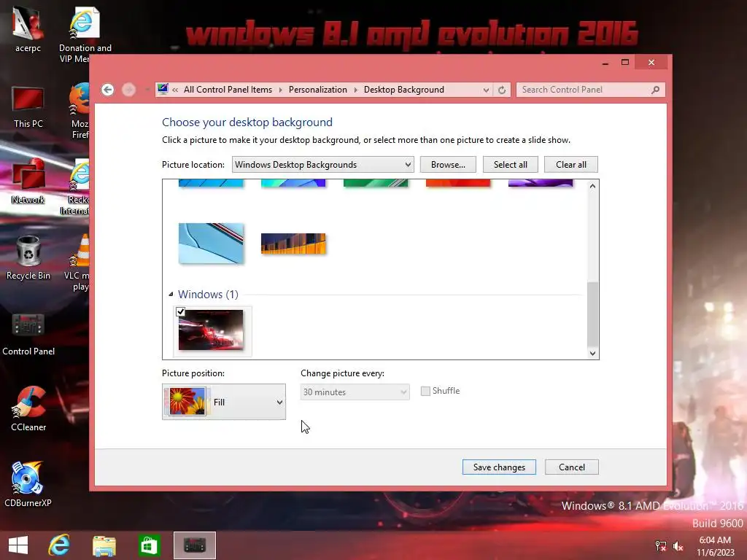Image resolution: width=747 pixels, height=560 pixels.
Task: Open the Picture location dropdown
Action: click(323, 165)
